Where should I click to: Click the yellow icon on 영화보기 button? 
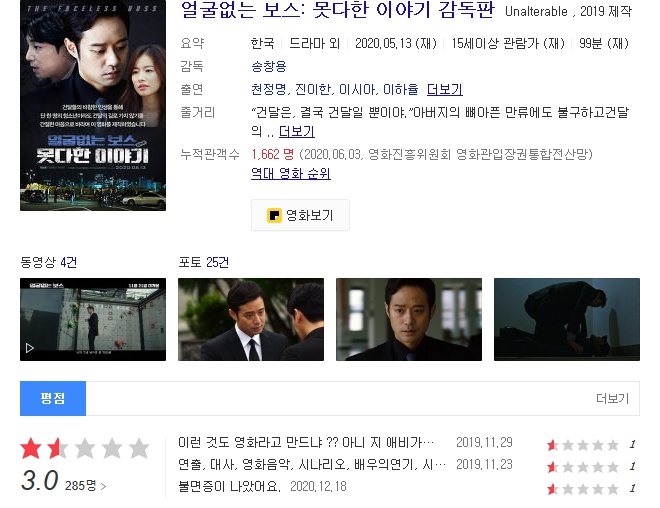(274, 215)
